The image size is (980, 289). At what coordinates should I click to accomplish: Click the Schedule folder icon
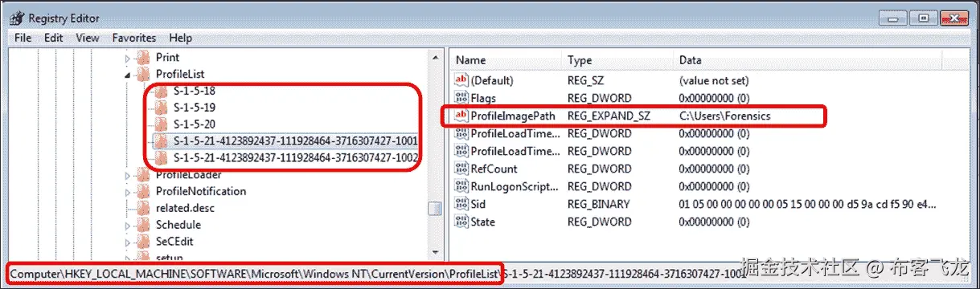click(143, 225)
